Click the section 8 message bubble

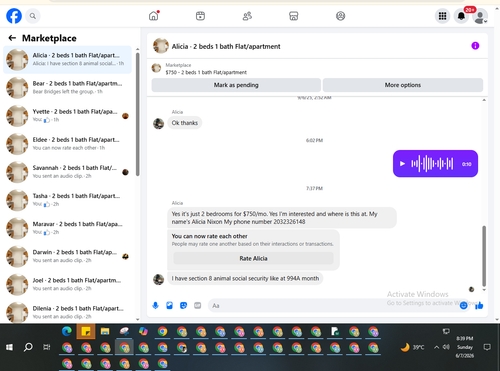pos(245,278)
